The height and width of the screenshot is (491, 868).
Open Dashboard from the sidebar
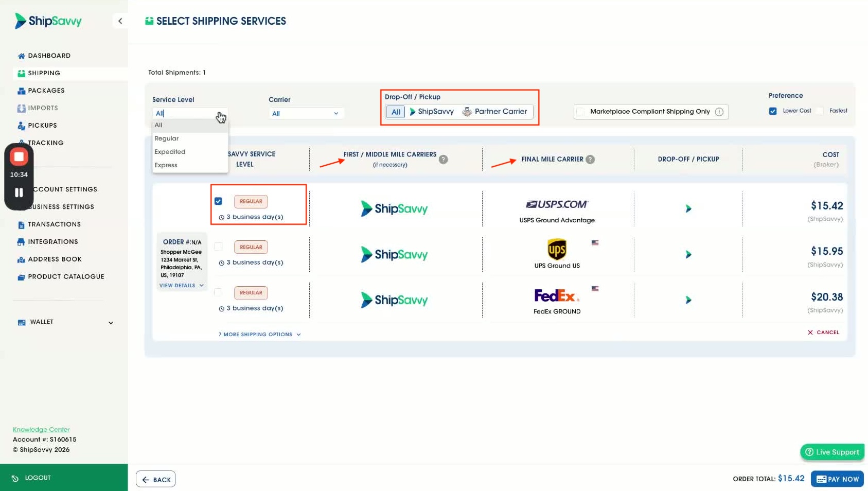point(49,56)
